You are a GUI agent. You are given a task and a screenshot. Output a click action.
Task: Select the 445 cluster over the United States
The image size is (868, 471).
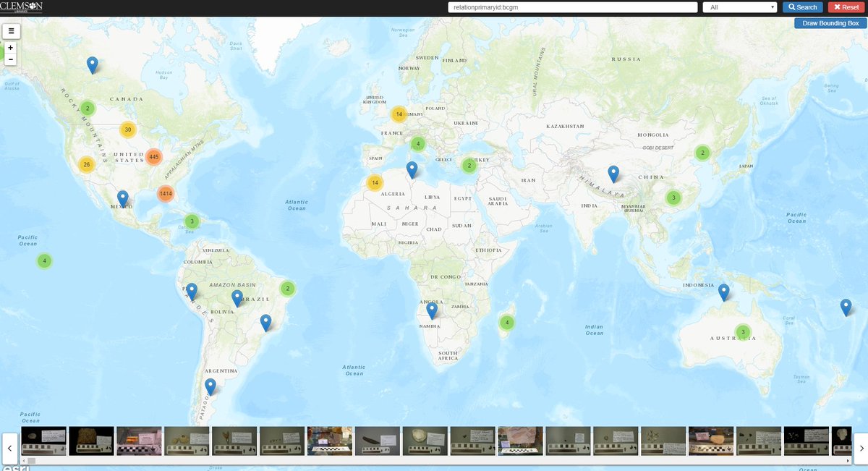click(153, 156)
